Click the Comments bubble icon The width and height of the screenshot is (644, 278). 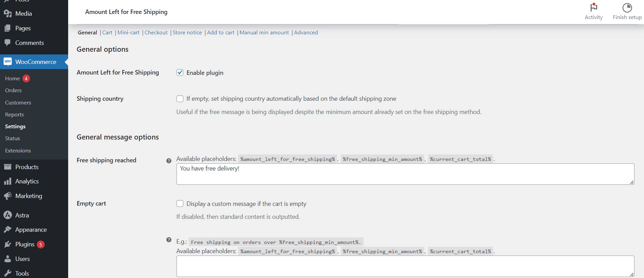pyautogui.click(x=7, y=43)
